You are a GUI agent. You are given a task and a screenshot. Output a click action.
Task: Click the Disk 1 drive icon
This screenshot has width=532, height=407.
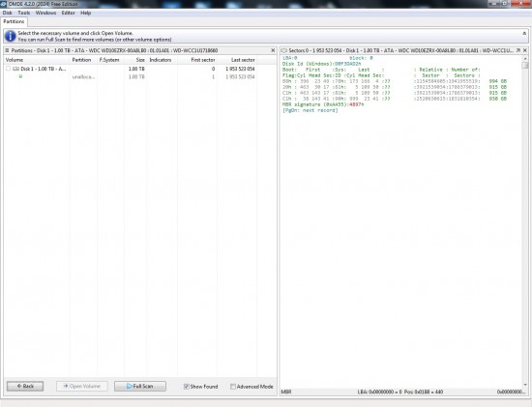[x=15, y=69]
